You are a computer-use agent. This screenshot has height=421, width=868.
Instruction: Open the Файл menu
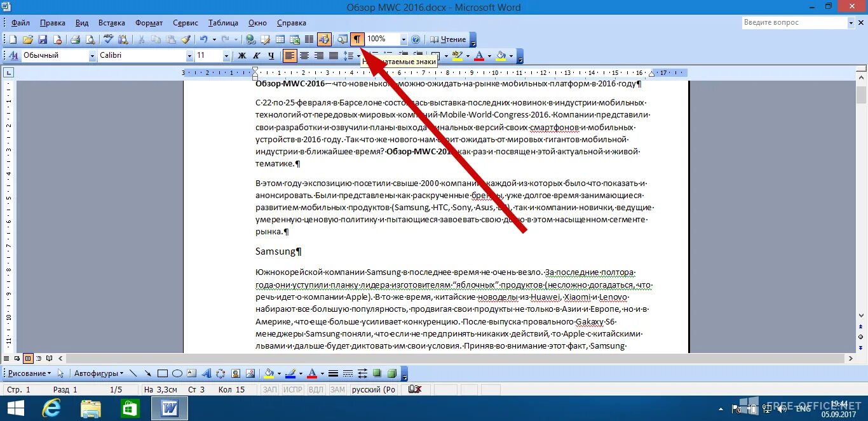[20, 23]
